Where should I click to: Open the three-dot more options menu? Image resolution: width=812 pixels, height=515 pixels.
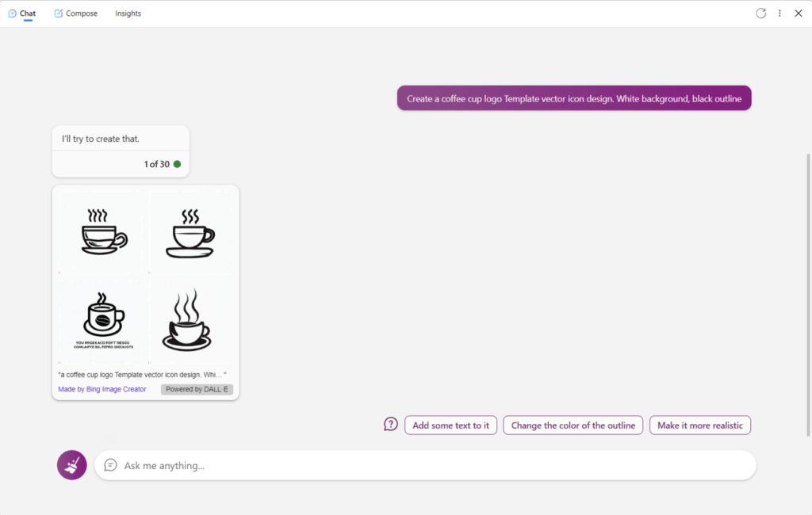point(779,13)
